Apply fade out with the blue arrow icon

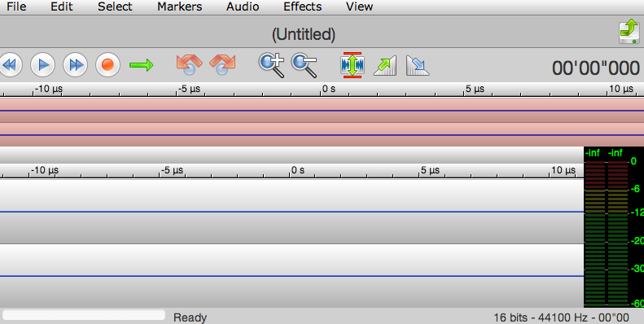[x=418, y=65]
